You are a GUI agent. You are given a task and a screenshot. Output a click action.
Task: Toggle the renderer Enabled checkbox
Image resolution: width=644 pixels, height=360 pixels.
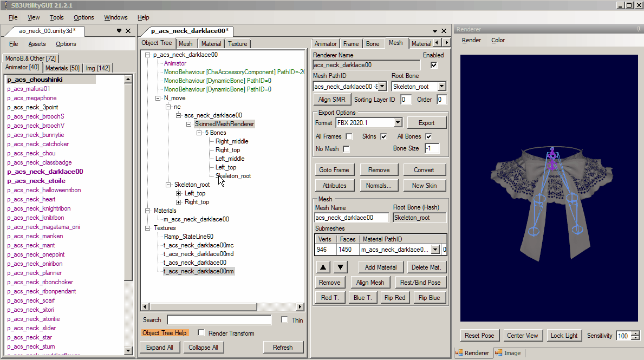434,65
